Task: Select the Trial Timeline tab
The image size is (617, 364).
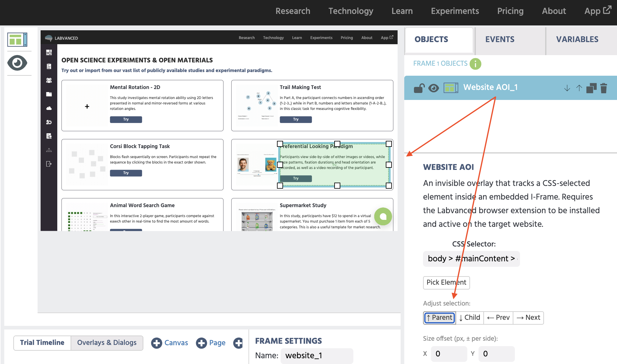Action: coord(42,343)
